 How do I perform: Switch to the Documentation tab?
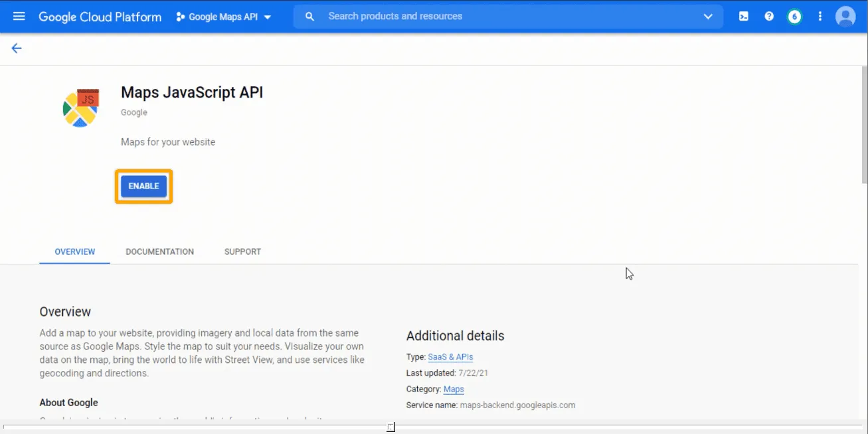(x=159, y=252)
